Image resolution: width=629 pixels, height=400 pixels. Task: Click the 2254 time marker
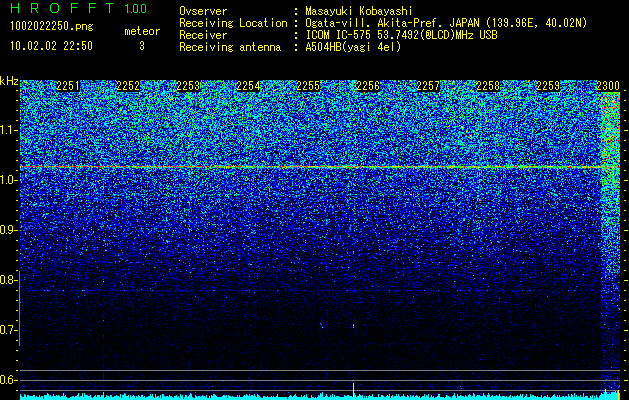point(248,86)
